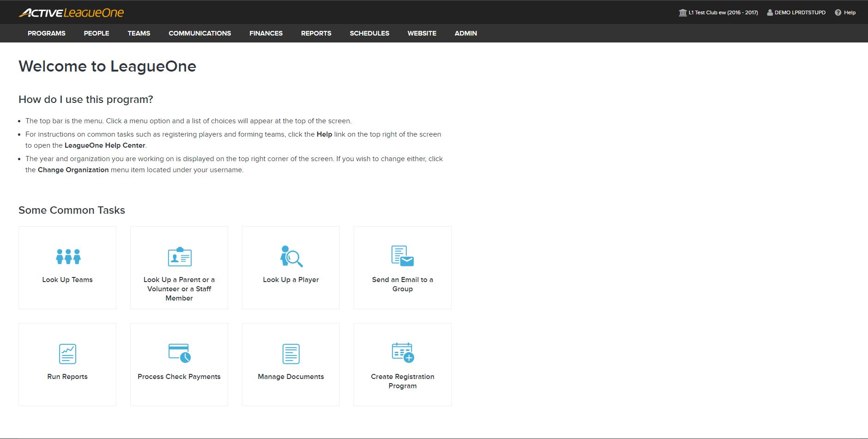Open the REPORTS menu

[x=316, y=33]
